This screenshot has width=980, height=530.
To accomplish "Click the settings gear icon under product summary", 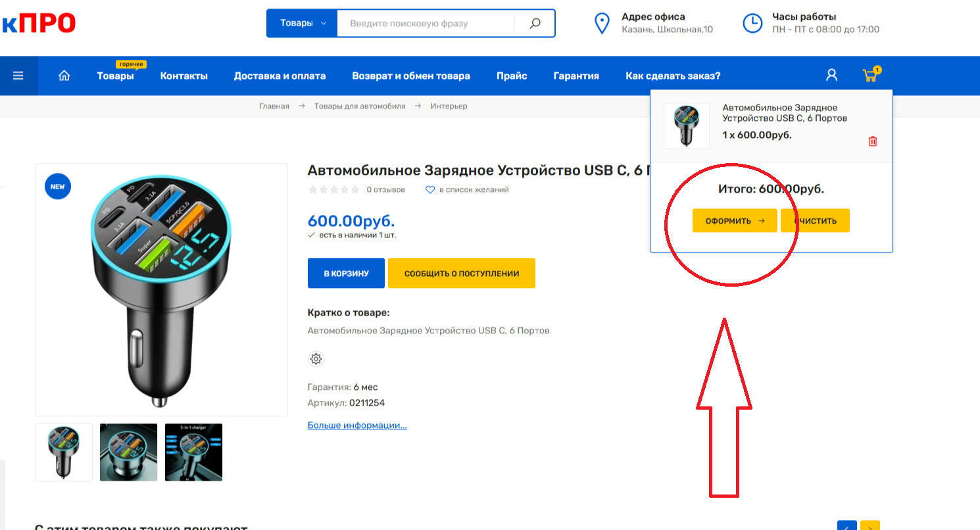I will point(316,359).
